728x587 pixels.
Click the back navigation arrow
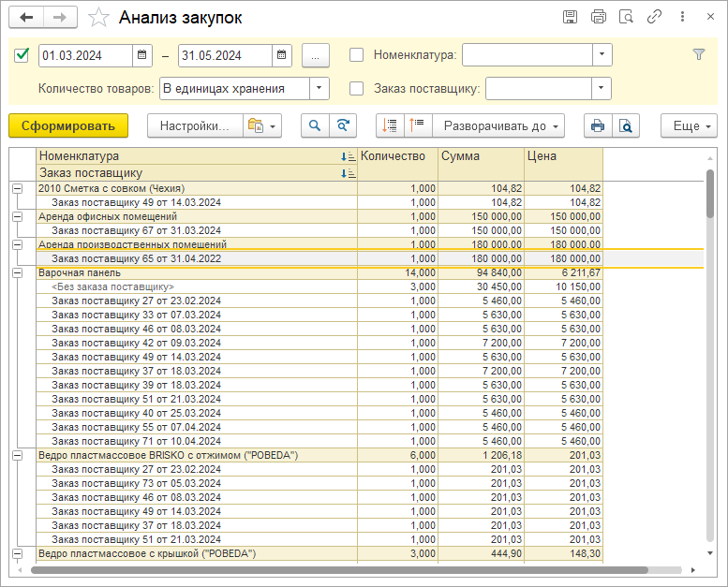[x=26, y=18]
